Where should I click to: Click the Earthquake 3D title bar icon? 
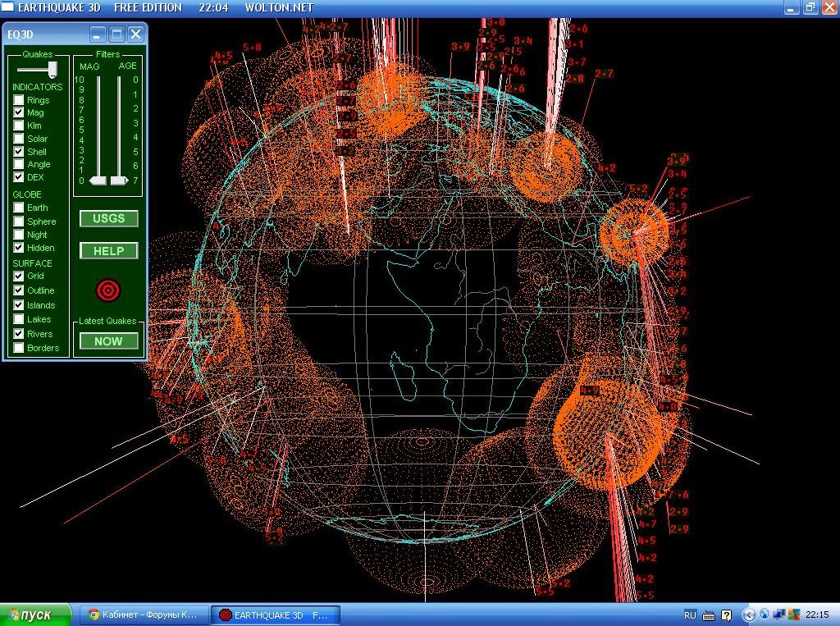[7, 7]
